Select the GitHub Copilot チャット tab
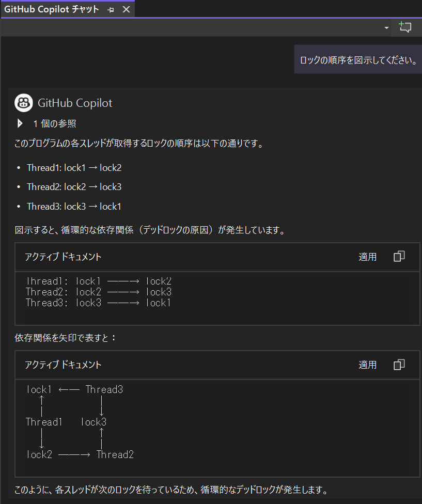 click(52, 9)
